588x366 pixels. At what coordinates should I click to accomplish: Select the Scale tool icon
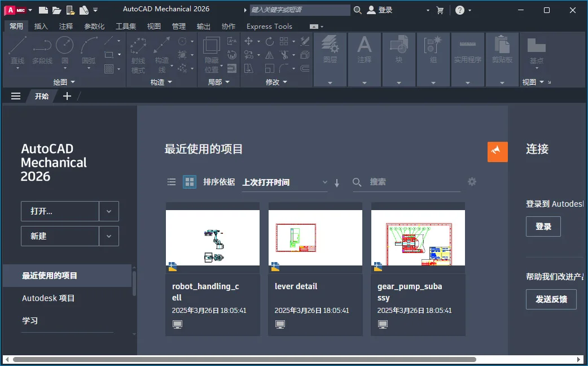[x=269, y=69]
